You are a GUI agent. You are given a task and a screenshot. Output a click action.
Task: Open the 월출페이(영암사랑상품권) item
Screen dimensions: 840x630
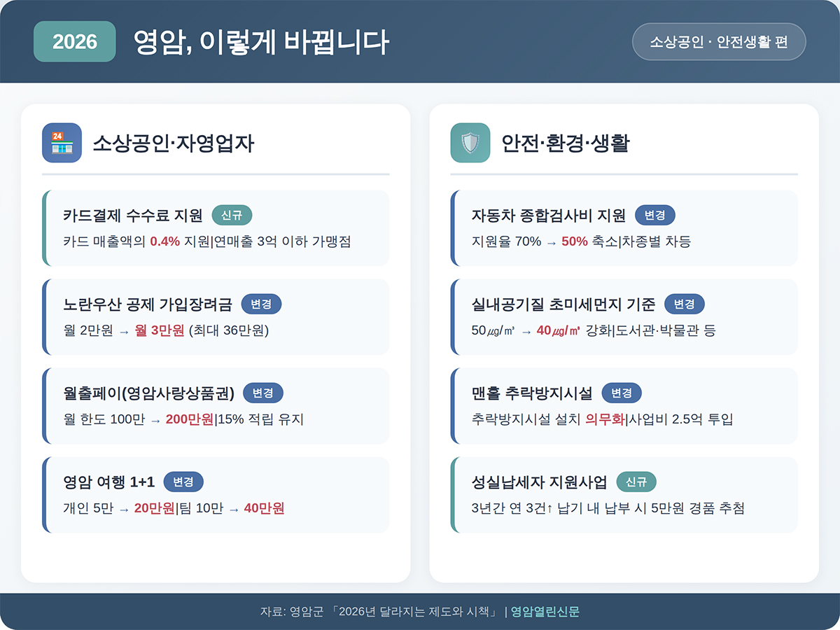tap(216, 406)
